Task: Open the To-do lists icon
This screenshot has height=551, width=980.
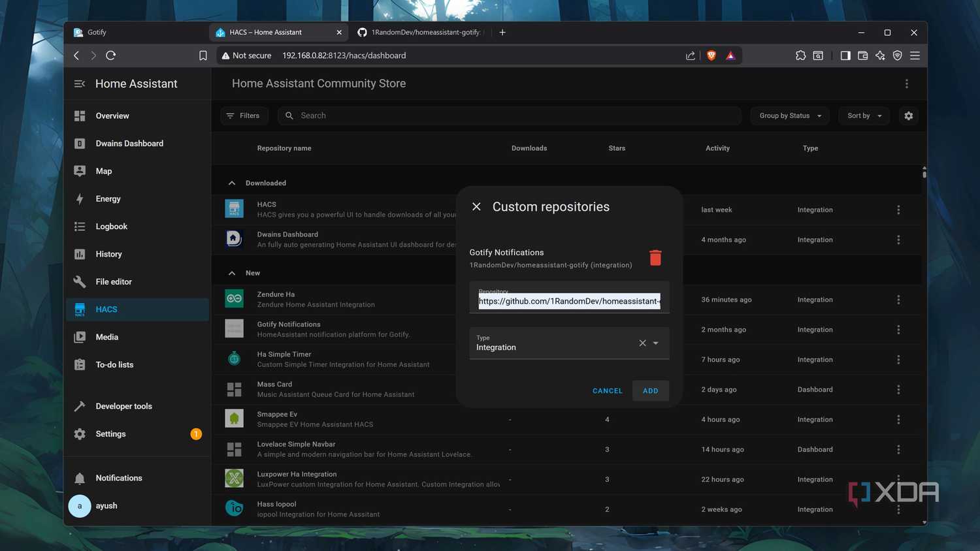Action: (x=80, y=364)
